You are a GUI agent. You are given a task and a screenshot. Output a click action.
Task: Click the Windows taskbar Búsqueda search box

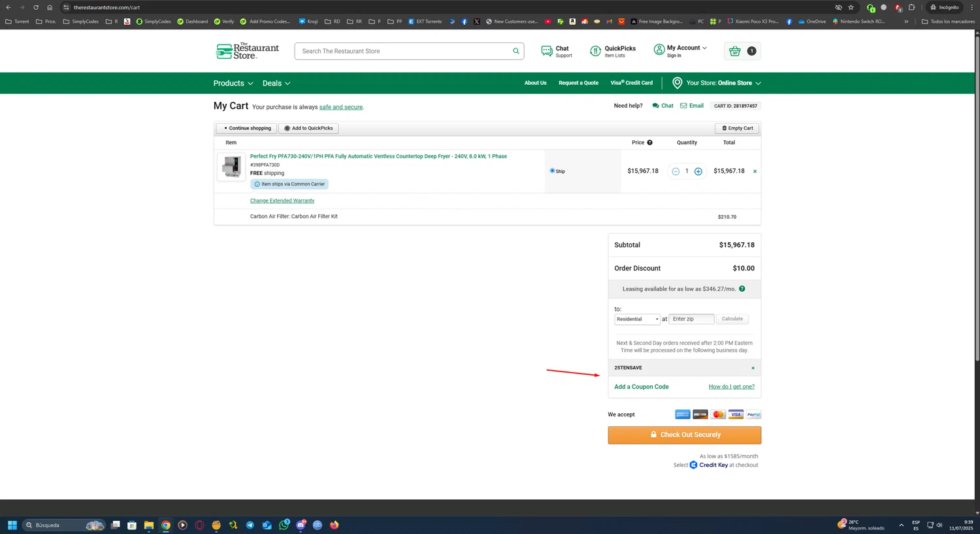coord(63,525)
